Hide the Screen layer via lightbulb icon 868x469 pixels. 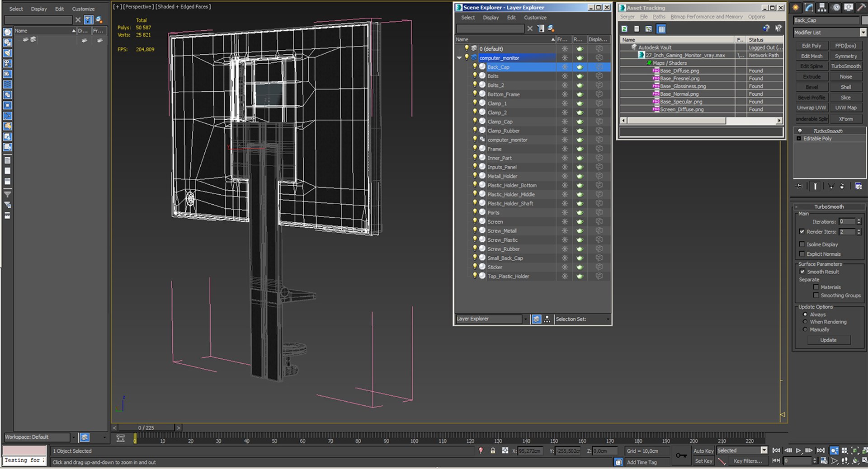click(x=475, y=221)
